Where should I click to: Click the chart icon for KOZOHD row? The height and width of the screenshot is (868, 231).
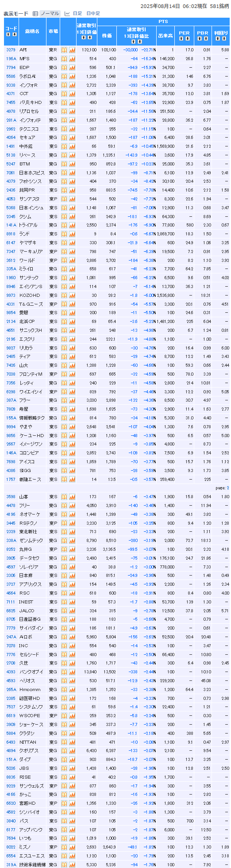pyautogui.click(x=72, y=295)
